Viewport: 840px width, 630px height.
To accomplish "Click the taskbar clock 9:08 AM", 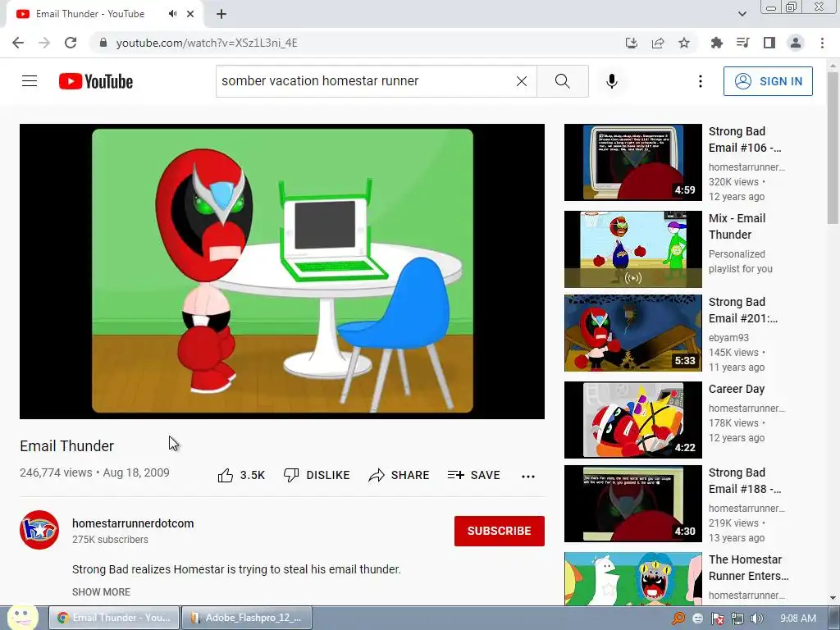I will click(x=798, y=619).
